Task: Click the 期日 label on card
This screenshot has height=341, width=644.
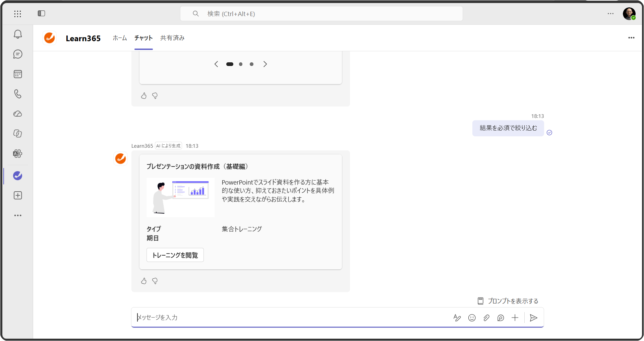Action: click(x=153, y=238)
